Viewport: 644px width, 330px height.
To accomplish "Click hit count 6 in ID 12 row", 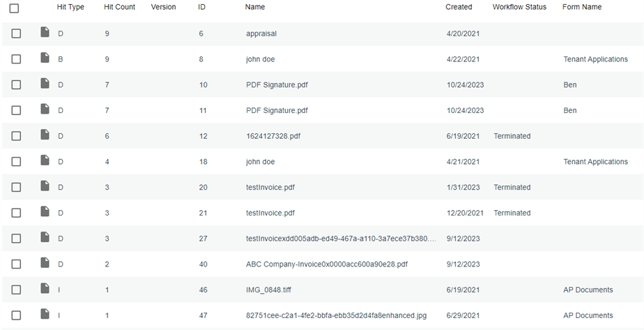I will coord(107,136).
